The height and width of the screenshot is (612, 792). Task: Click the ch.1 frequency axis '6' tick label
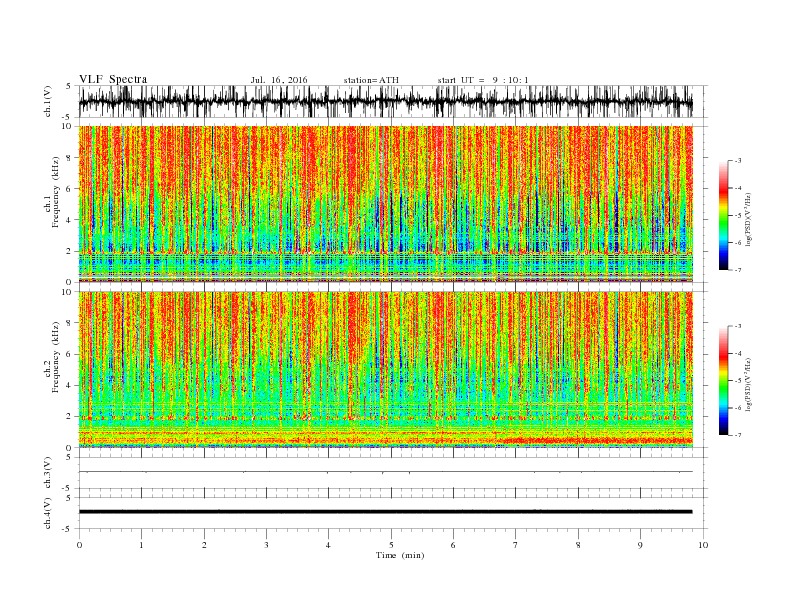[70, 189]
